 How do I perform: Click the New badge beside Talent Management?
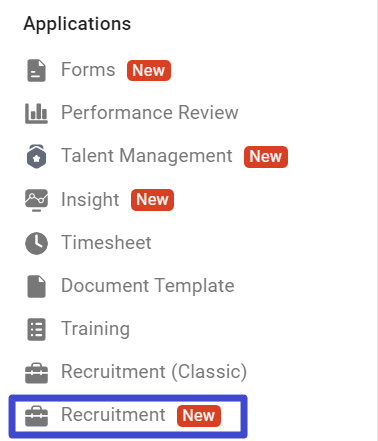[x=266, y=157]
